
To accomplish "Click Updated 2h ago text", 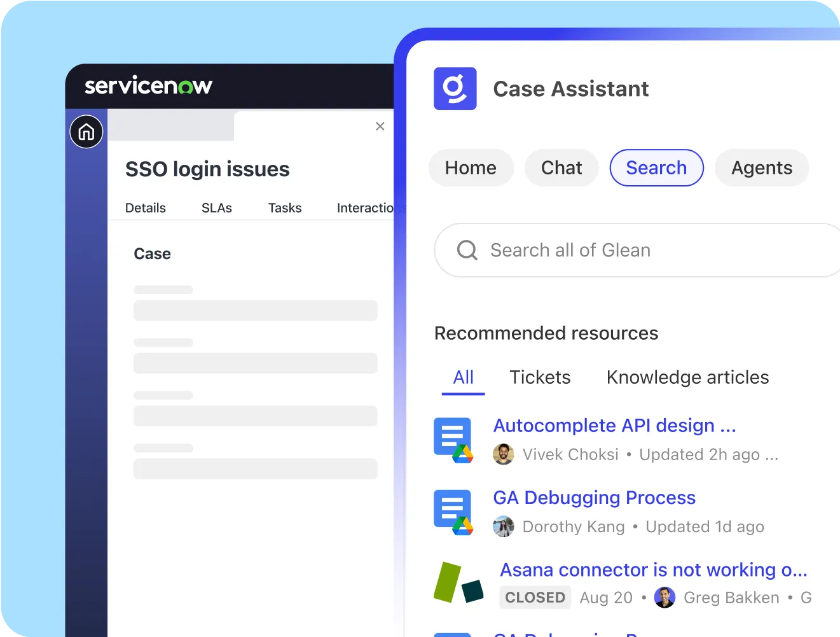I will pyautogui.click(x=699, y=454).
